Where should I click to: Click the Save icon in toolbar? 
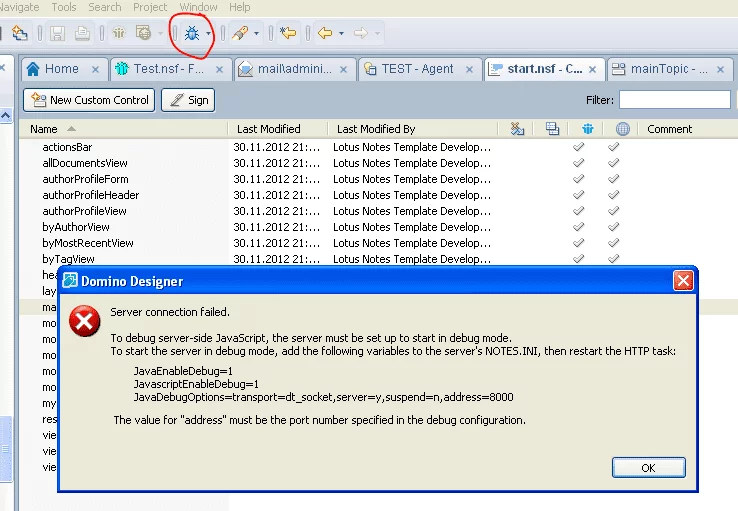coord(58,33)
